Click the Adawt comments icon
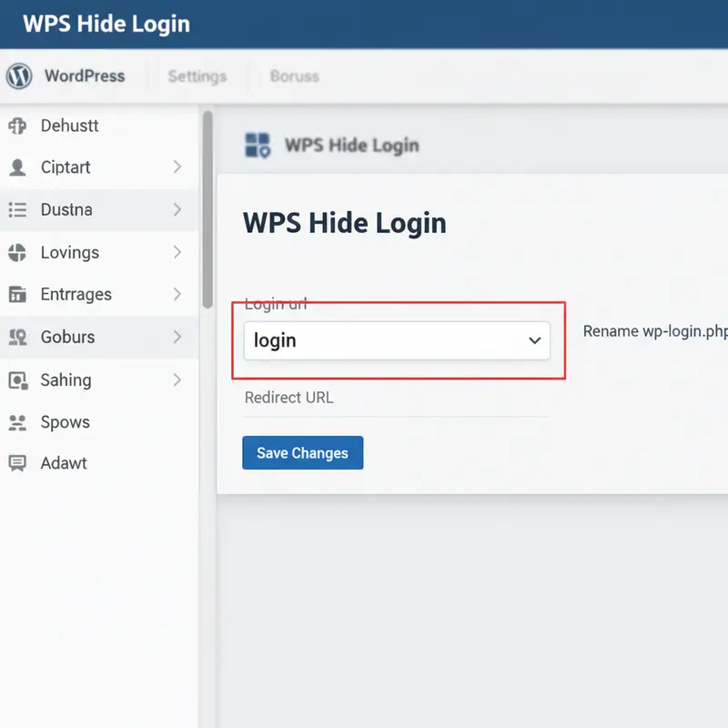Screen dimensions: 728x728 [17, 463]
